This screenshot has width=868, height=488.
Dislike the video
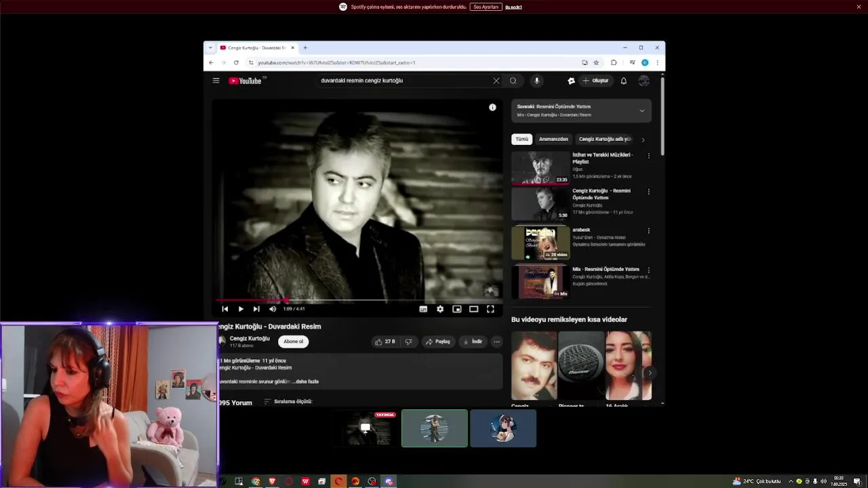click(x=408, y=342)
